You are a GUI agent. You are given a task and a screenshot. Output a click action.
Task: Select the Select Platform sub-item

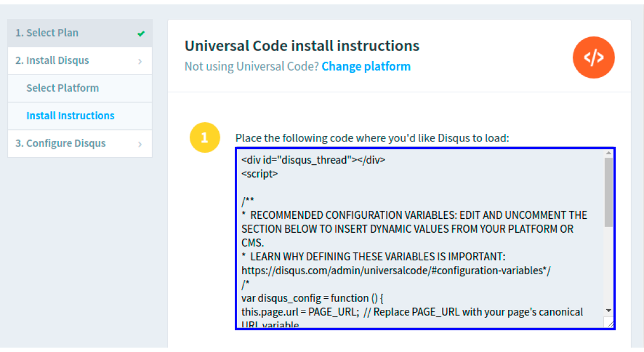[80, 88]
